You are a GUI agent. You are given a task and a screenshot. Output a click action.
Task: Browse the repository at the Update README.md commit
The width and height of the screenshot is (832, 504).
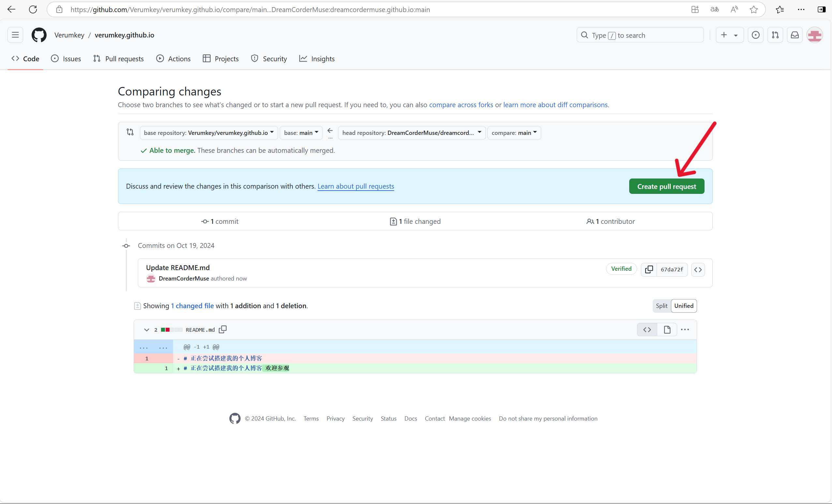[x=698, y=269]
